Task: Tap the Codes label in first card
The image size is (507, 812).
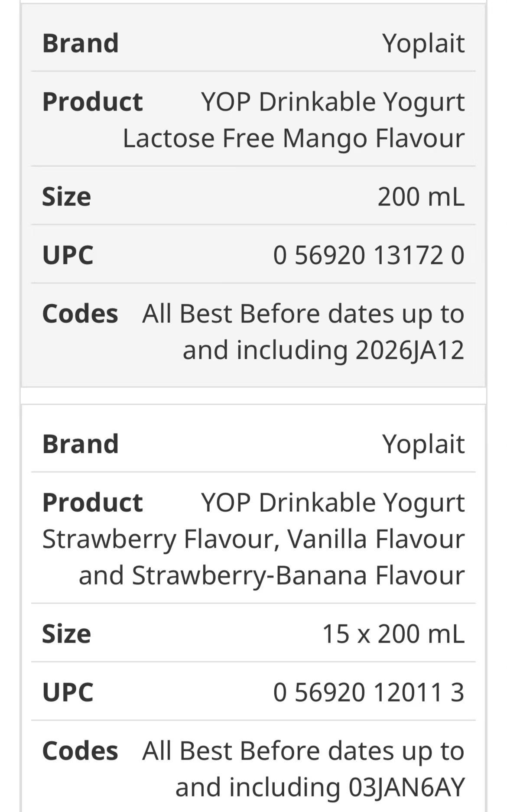Action: click(80, 313)
